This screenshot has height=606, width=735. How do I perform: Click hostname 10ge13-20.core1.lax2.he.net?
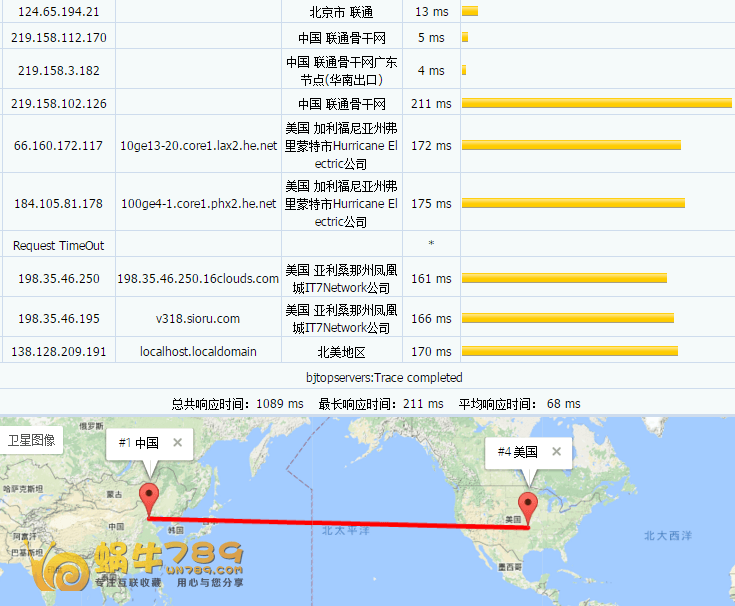tap(198, 145)
